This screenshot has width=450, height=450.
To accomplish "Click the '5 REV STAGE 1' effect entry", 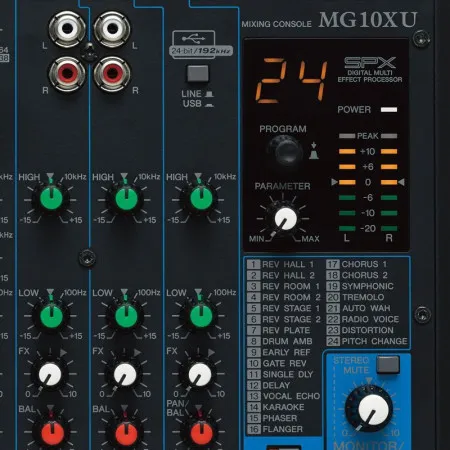I will (x=283, y=308).
